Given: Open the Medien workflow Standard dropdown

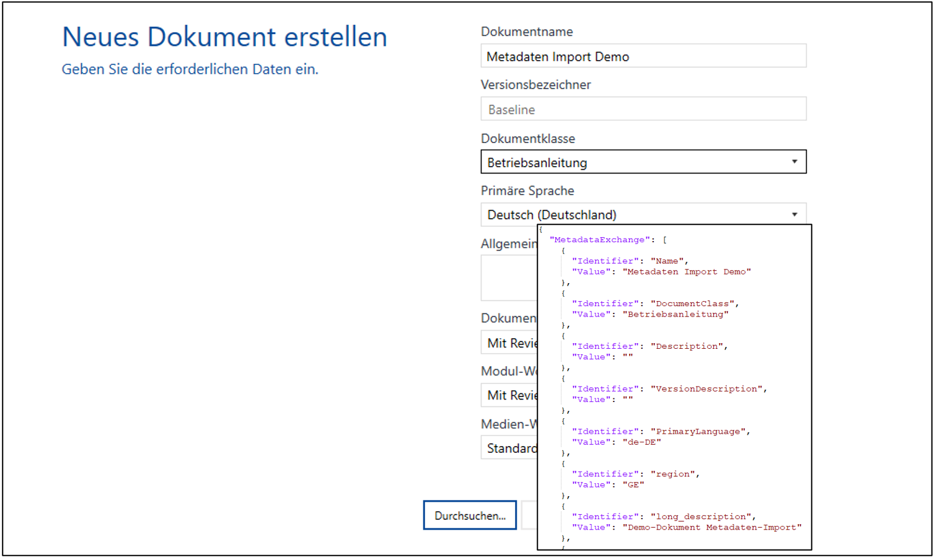Looking at the screenshot, I should (x=509, y=448).
